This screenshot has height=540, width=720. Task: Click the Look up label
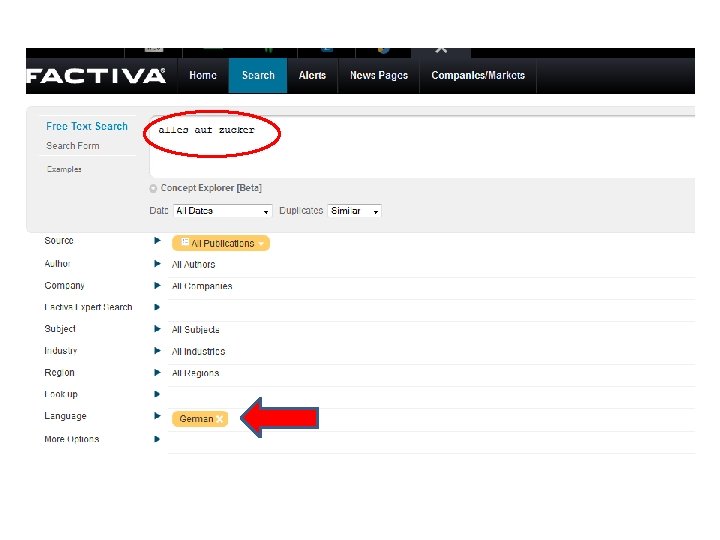pos(61,394)
